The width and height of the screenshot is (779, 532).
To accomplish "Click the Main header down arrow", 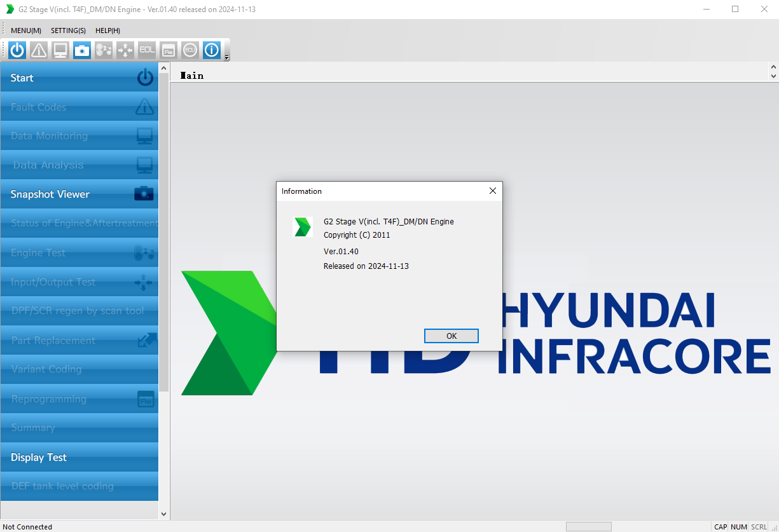I will (773, 76).
